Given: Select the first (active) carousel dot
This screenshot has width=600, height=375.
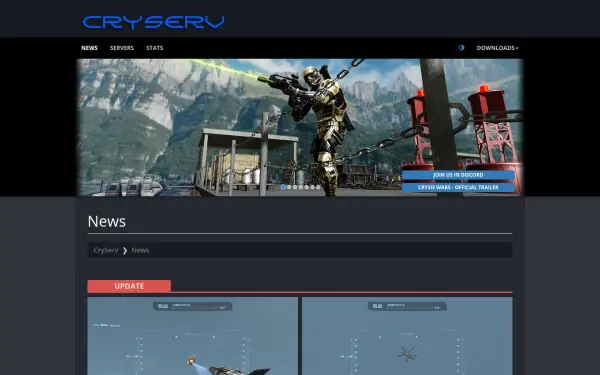Looking at the screenshot, I should (x=283, y=187).
